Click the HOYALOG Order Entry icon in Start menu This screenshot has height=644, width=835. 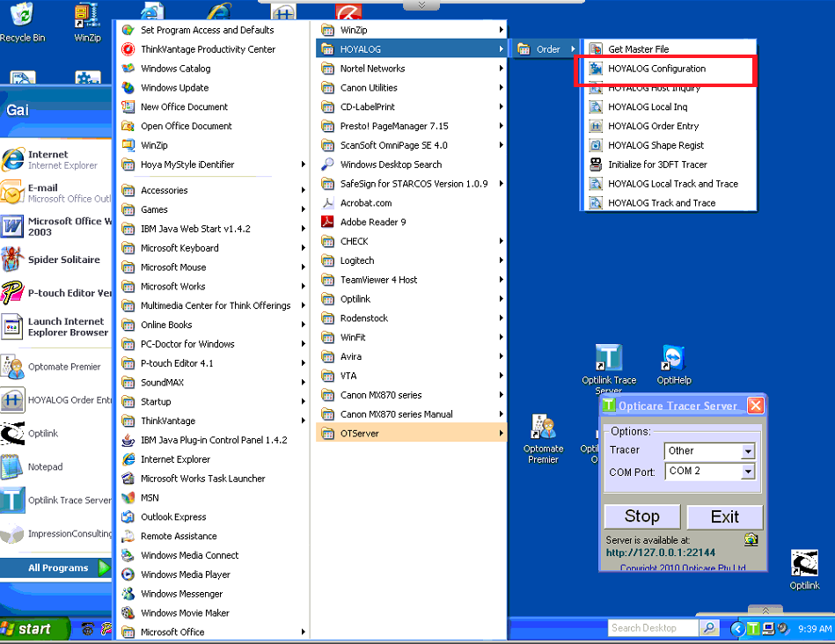click(13, 400)
